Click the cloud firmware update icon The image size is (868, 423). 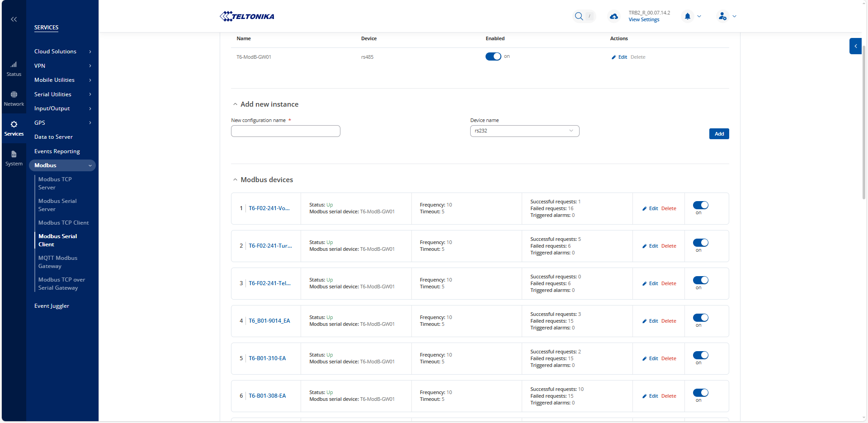tap(613, 16)
